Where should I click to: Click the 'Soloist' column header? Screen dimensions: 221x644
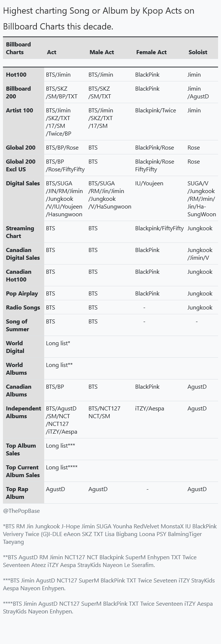[x=198, y=52]
